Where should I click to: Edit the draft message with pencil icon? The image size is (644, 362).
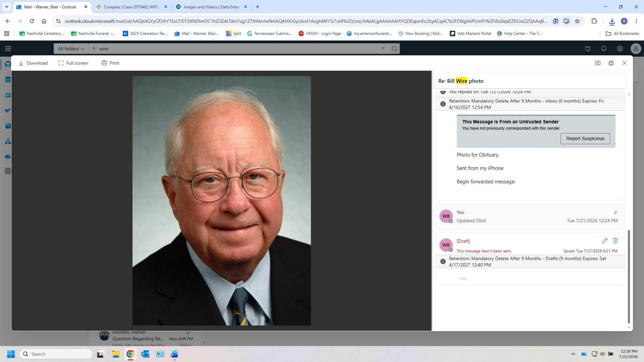(605, 241)
